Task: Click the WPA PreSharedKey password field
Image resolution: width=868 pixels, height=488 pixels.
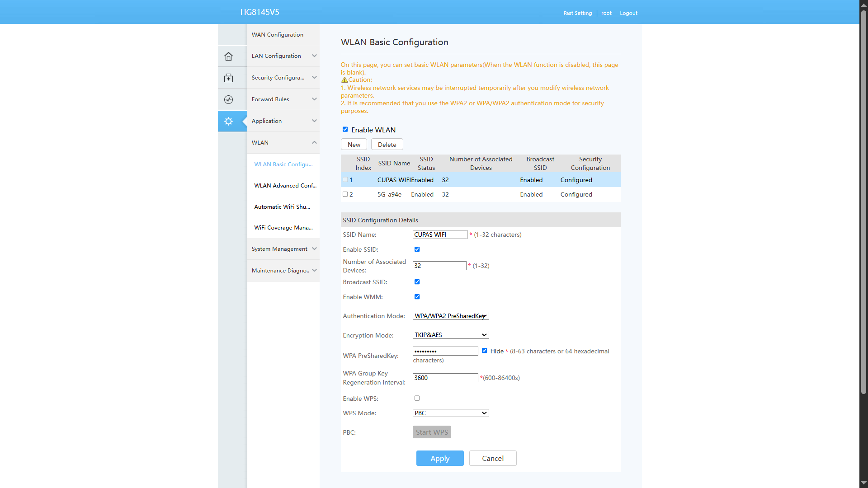Action: pyautogui.click(x=445, y=351)
